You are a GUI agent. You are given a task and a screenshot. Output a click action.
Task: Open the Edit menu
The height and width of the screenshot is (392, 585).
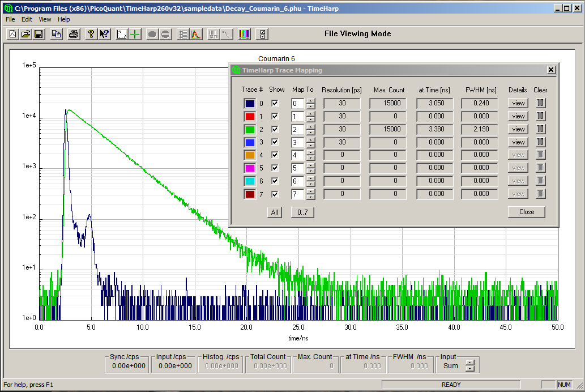(26, 19)
